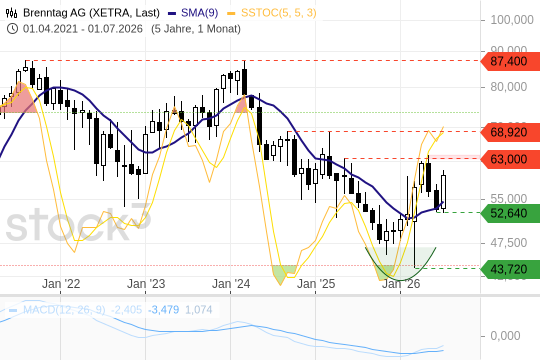The height and width of the screenshot is (360, 540).
Task: Click the Jan '26 time axis label
Action: click(401, 284)
